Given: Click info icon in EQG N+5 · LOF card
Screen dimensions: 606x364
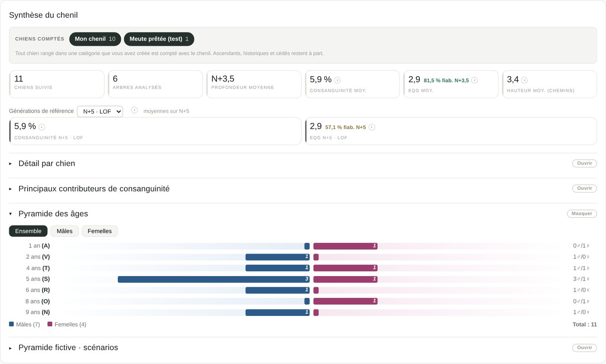Looking at the screenshot, I should pos(372,127).
